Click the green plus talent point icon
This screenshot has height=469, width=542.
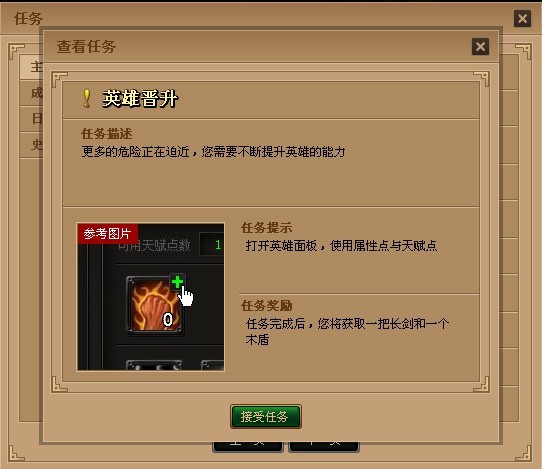(x=177, y=282)
